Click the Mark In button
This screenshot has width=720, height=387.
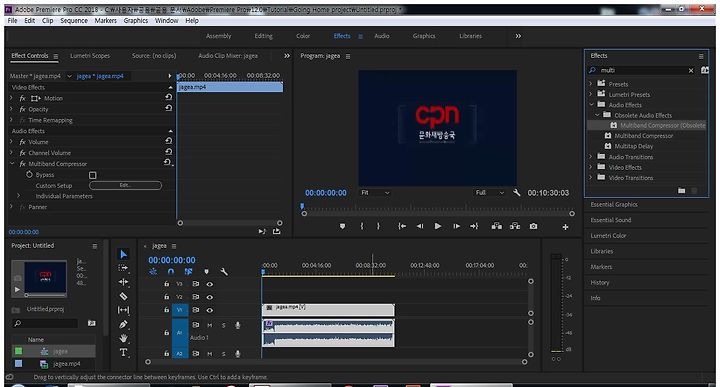pos(362,226)
